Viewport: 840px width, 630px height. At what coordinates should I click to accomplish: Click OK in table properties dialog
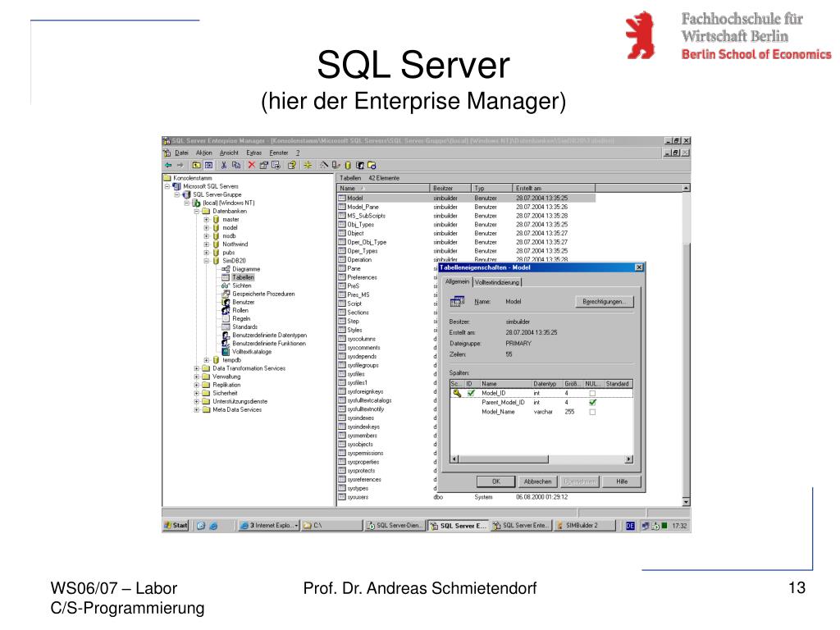[496, 482]
